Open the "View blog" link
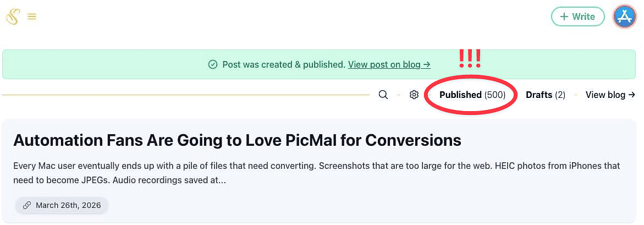 (x=605, y=95)
